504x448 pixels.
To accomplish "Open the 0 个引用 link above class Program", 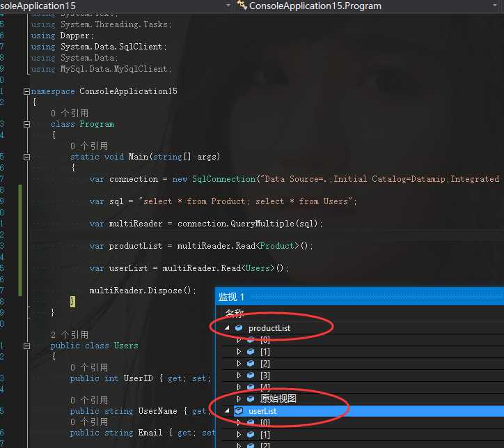I will [x=70, y=113].
